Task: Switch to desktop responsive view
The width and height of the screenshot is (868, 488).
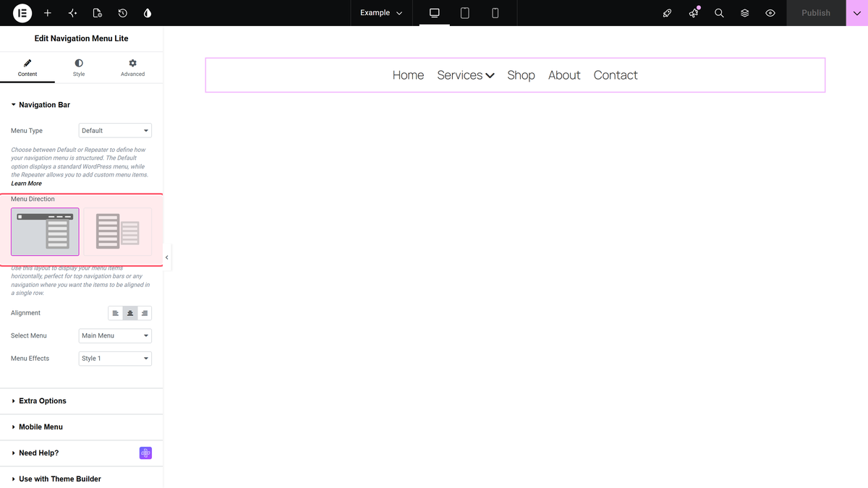Action: (x=435, y=13)
